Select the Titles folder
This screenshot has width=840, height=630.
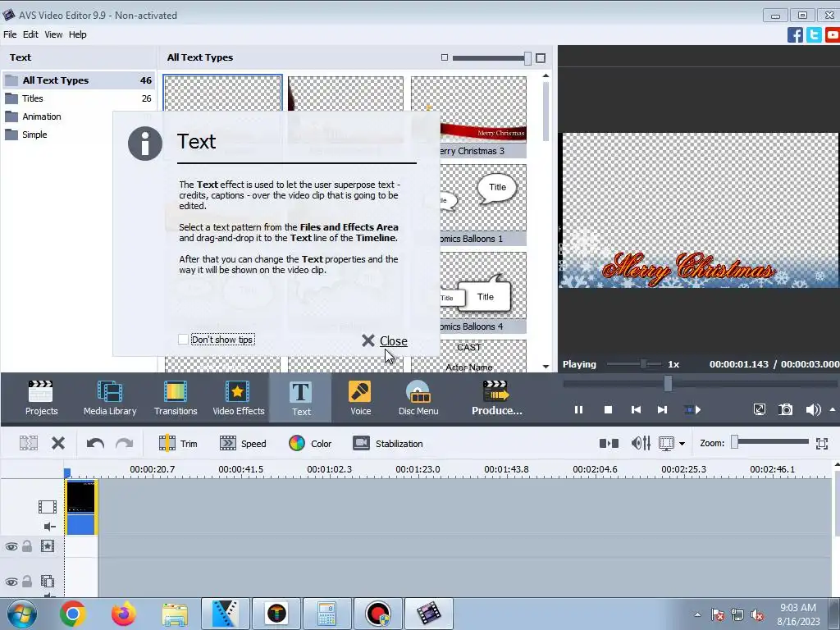(x=79, y=98)
